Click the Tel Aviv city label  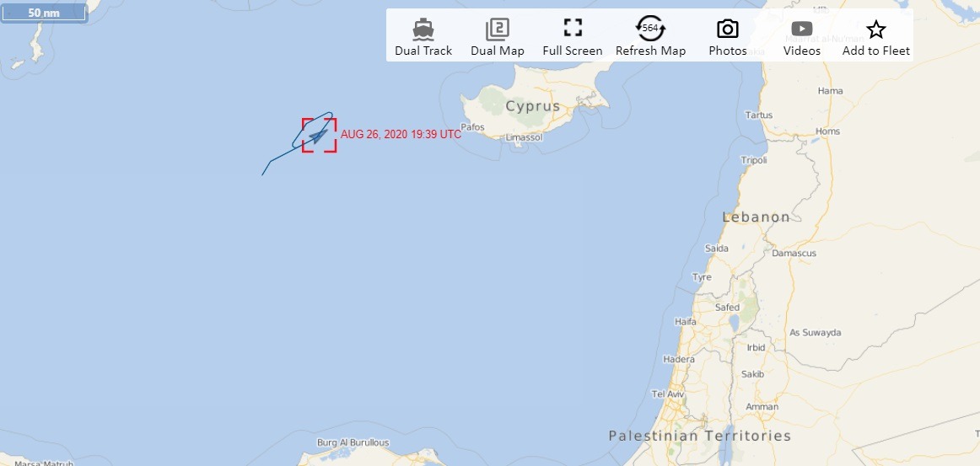pos(668,394)
